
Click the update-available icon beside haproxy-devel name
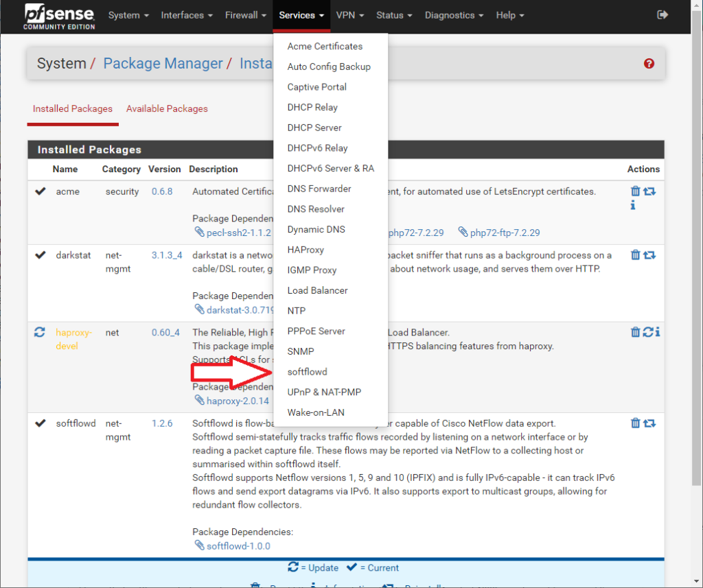pyautogui.click(x=39, y=332)
